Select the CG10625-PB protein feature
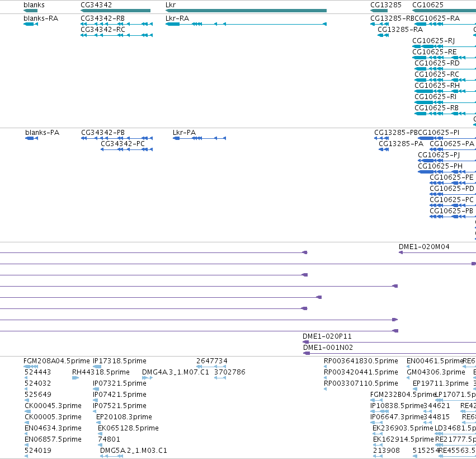 point(453,217)
